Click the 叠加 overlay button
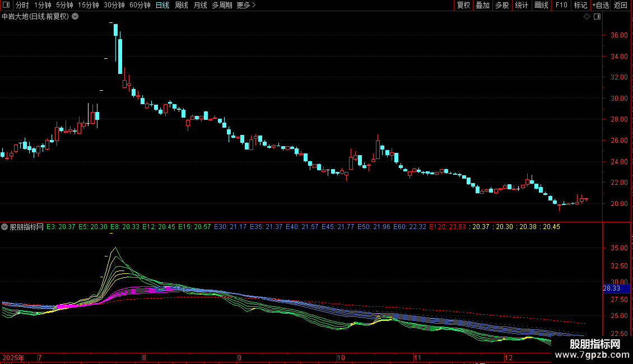 (x=483, y=5)
